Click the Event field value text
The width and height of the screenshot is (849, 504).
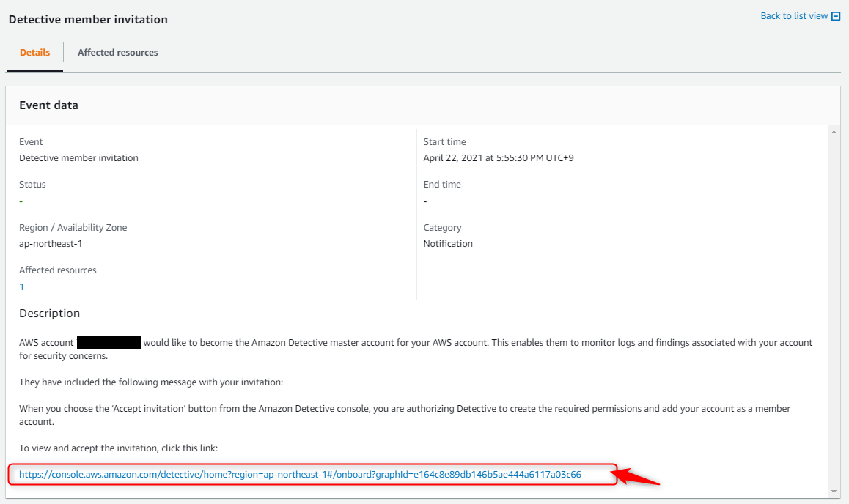click(78, 158)
